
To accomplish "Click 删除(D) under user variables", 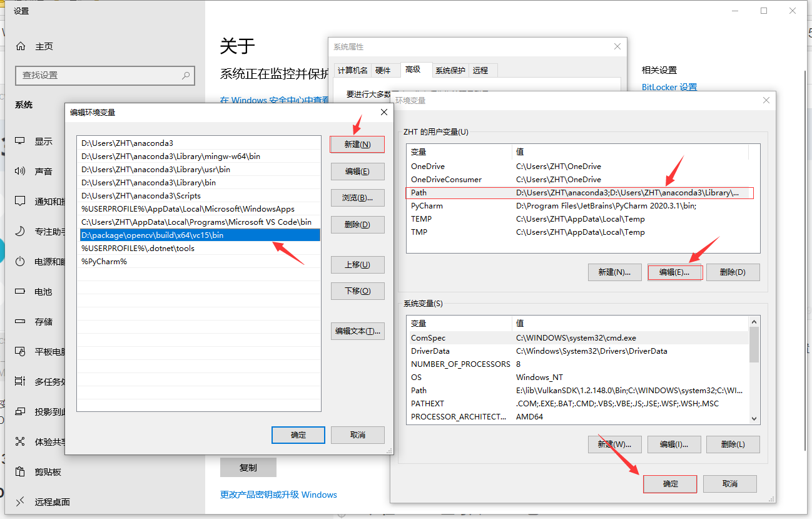I will pyautogui.click(x=733, y=272).
